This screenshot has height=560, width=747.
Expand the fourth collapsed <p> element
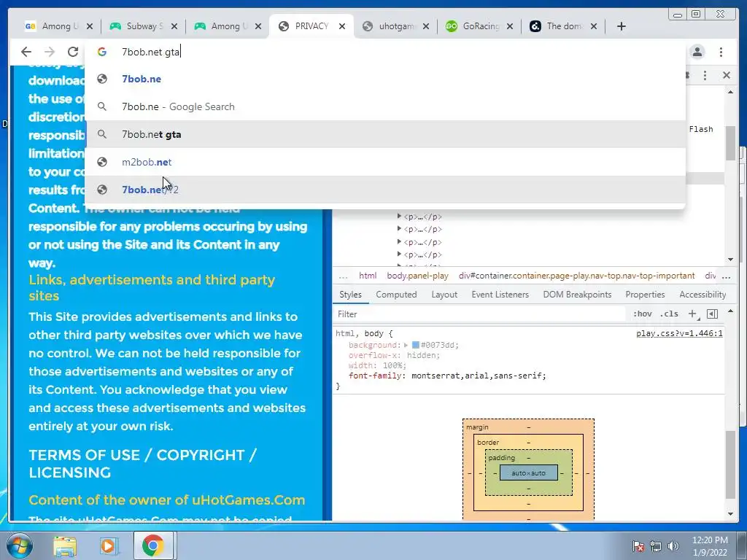pos(399,254)
